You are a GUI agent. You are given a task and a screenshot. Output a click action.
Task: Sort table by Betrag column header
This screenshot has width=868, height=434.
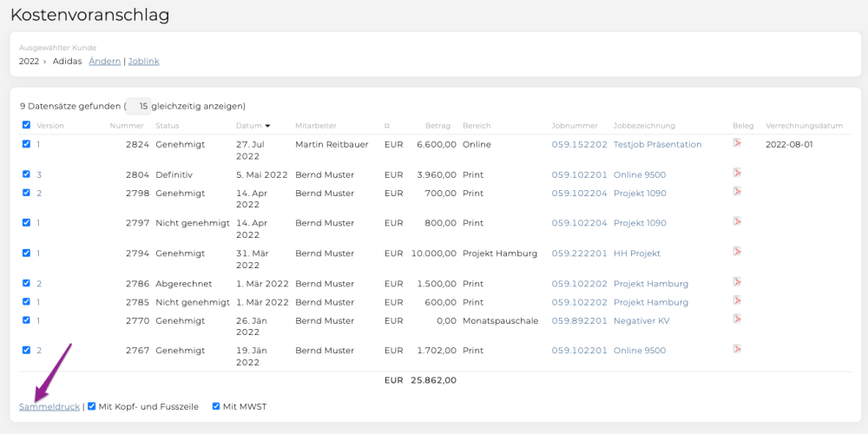437,126
